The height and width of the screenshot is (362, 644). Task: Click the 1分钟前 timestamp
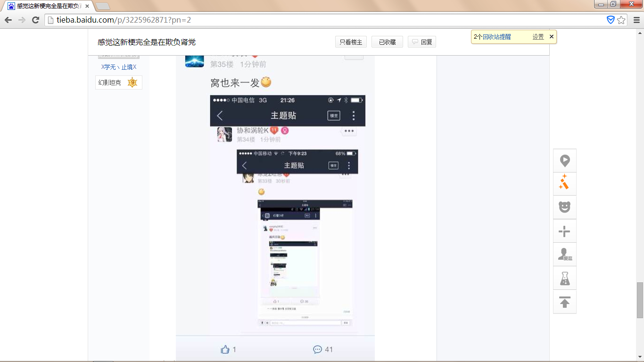(x=253, y=64)
